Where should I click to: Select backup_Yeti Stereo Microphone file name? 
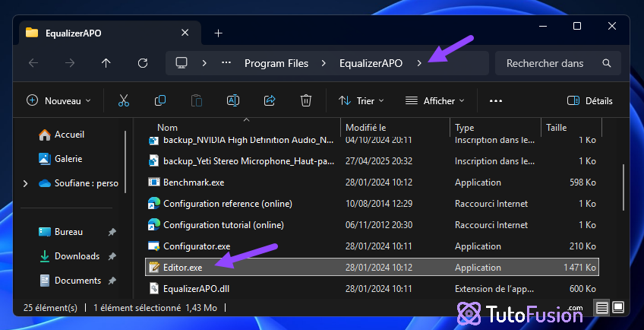pos(248,160)
